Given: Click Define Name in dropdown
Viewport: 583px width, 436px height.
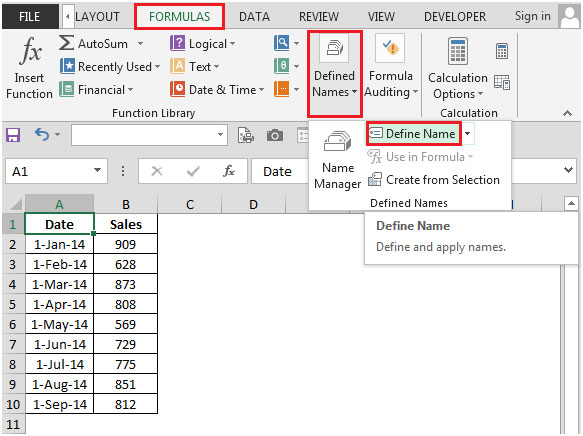Looking at the screenshot, I should tap(414, 133).
